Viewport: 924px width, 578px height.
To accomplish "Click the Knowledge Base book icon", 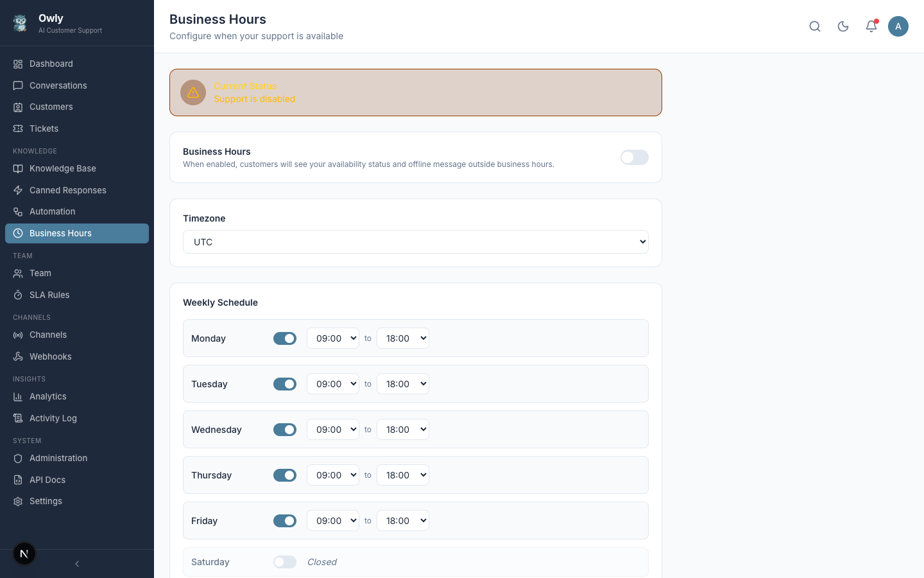I will tap(18, 168).
